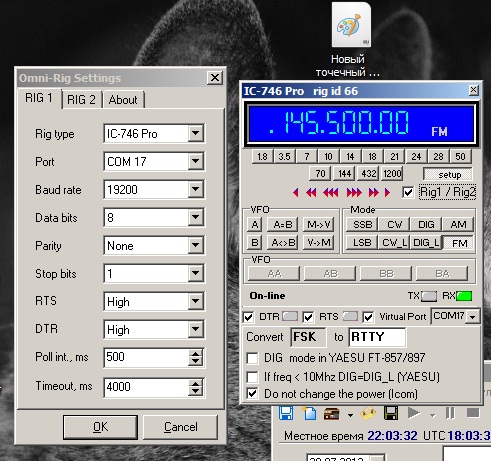Click the blue floppy disk save icon
The height and width of the screenshot is (461, 491).
point(286,413)
